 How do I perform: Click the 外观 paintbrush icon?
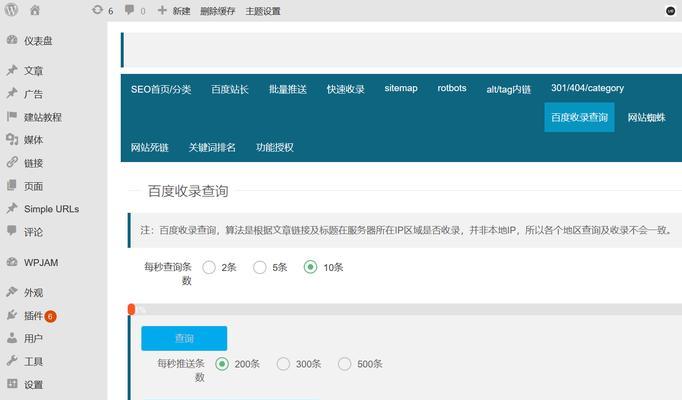(12, 291)
